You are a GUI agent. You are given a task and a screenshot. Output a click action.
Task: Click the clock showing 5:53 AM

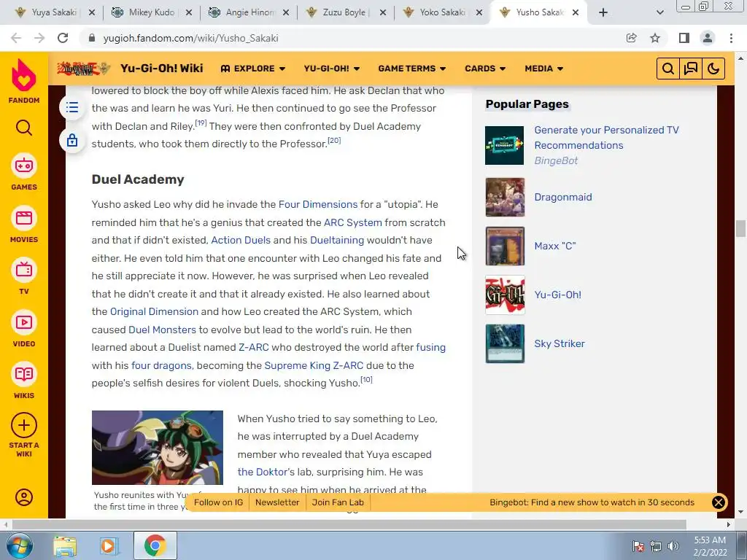click(x=710, y=540)
